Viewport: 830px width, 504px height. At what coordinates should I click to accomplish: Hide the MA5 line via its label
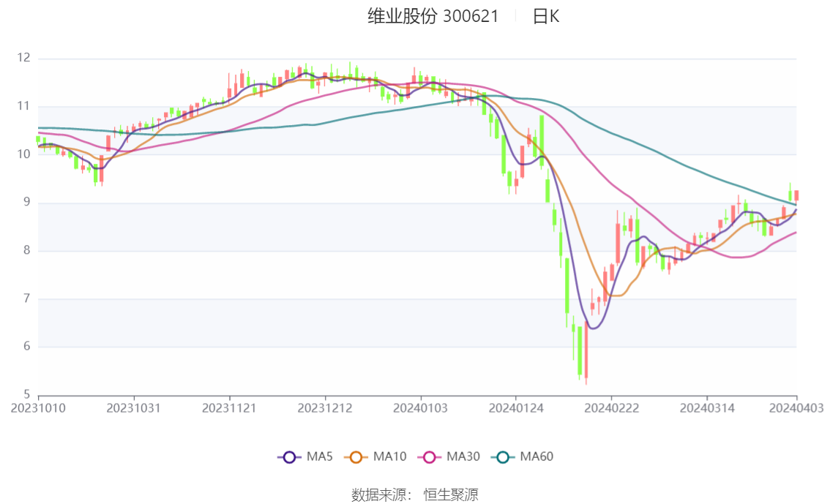click(x=319, y=456)
